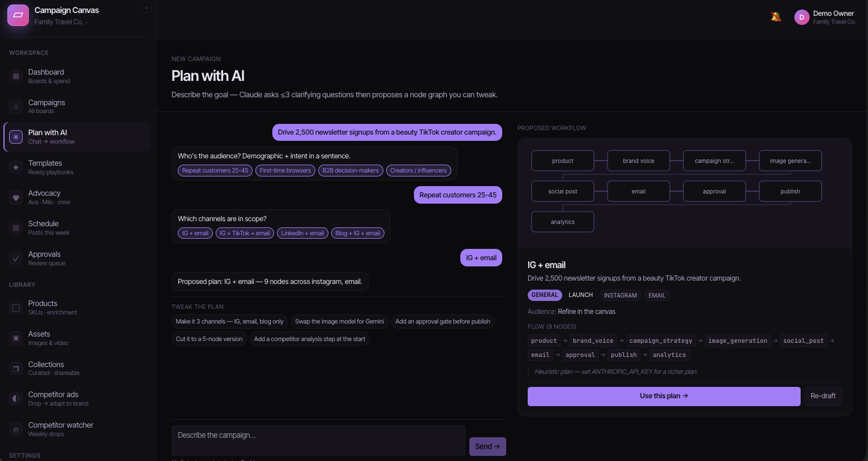Open Collections in the library
The height and width of the screenshot is (461, 868).
point(77,369)
